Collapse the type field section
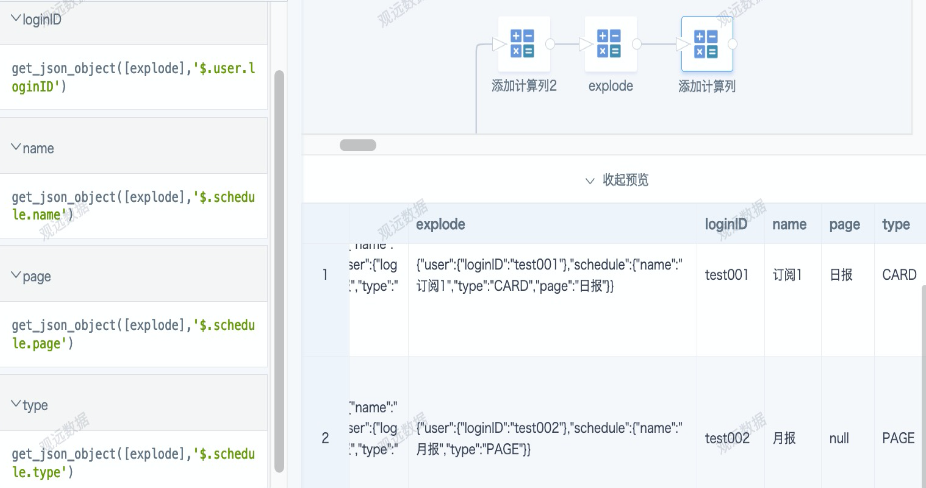The image size is (926, 488). pos(16,404)
